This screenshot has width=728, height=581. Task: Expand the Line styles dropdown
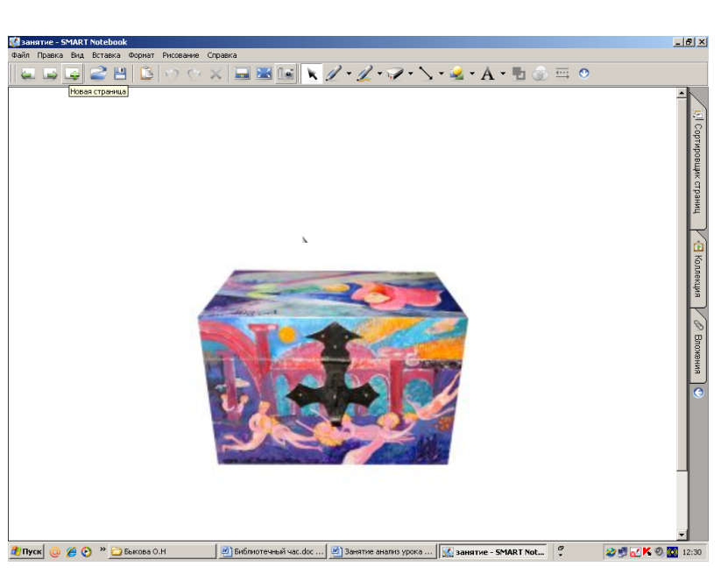coord(441,74)
